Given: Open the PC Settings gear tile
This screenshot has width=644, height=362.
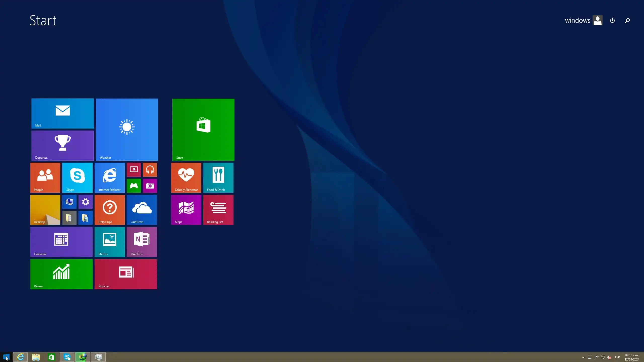Looking at the screenshot, I should tap(85, 202).
